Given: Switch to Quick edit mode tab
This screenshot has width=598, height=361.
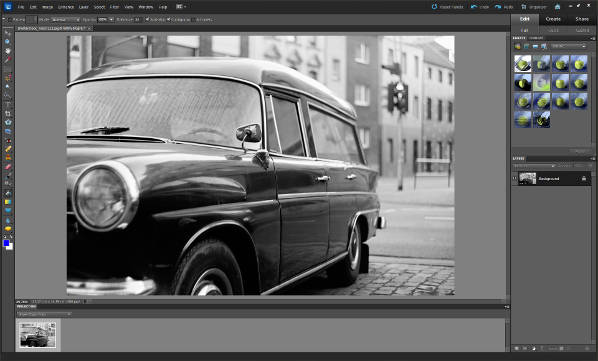Looking at the screenshot, I should pyautogui.click(x=554, y=30).
